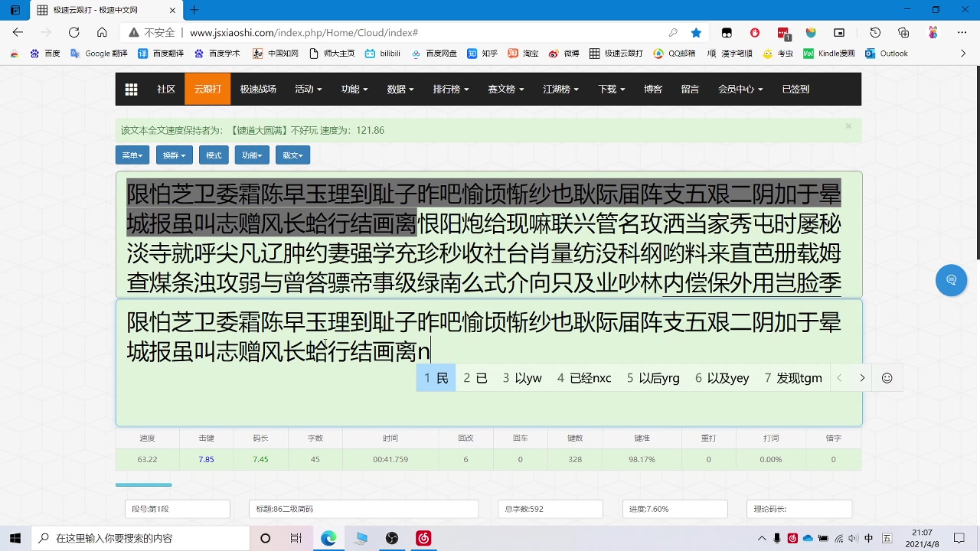Expand the 会员中心 dropdown menu

[740, 89]
